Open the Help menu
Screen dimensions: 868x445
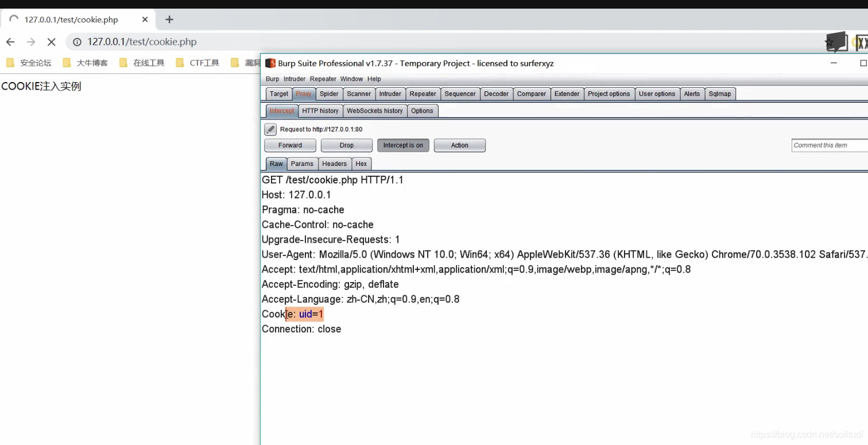374,79
